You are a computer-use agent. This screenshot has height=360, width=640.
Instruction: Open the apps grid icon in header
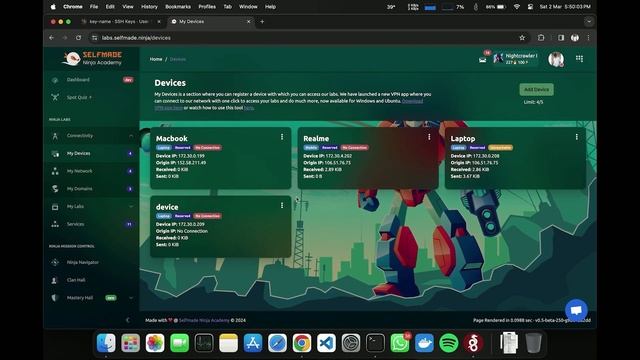tap(579, 59)
